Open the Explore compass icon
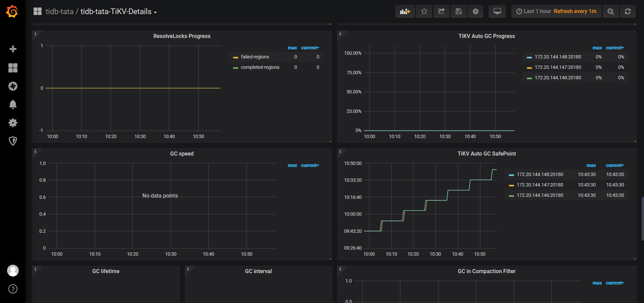 tap(13, 86)
